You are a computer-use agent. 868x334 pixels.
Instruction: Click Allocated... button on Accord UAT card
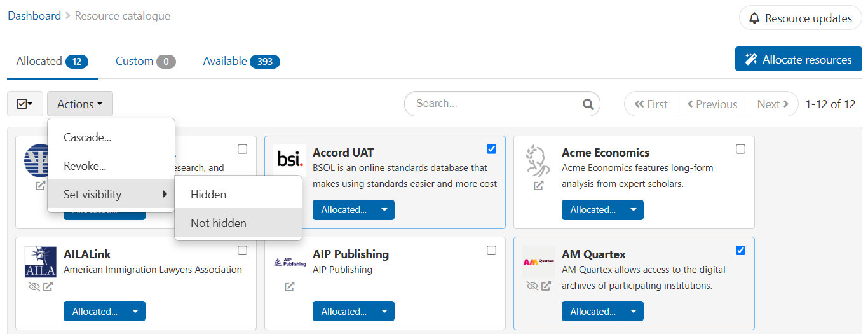click(x=344, y=210)
